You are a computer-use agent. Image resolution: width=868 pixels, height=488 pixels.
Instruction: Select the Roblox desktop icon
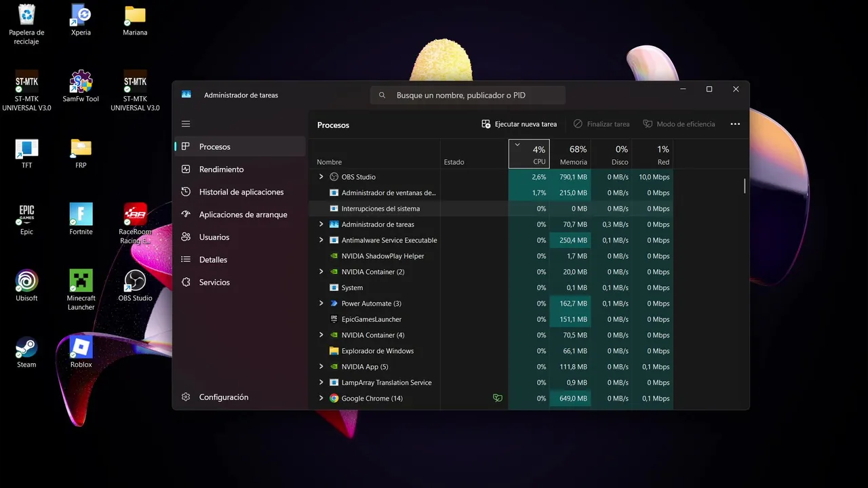(x=81, y=352)
